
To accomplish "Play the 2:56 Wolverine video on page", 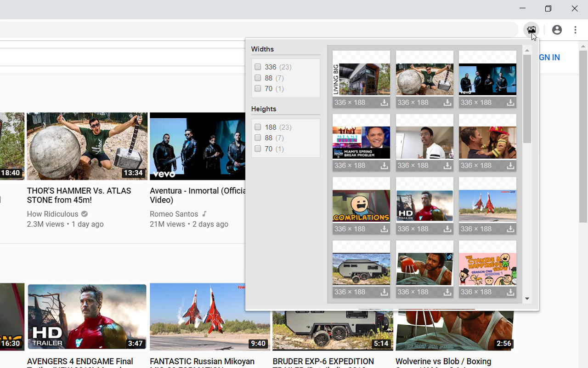I will (x=455, y=331).
